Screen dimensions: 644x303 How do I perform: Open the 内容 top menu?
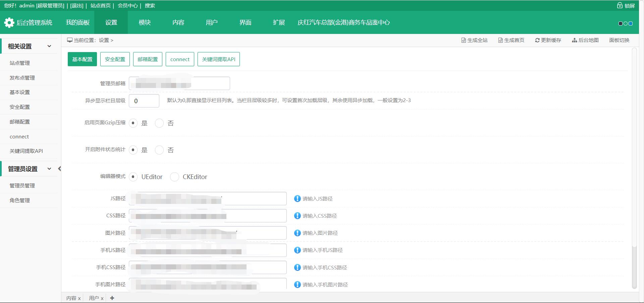(x=178, y=23)
